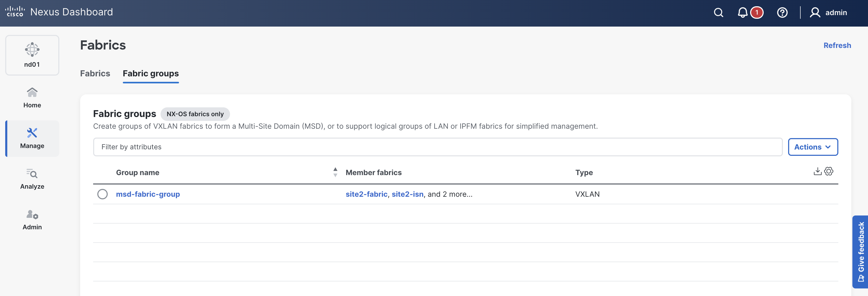Expand the Actions dropdown

tap(812, 147)
